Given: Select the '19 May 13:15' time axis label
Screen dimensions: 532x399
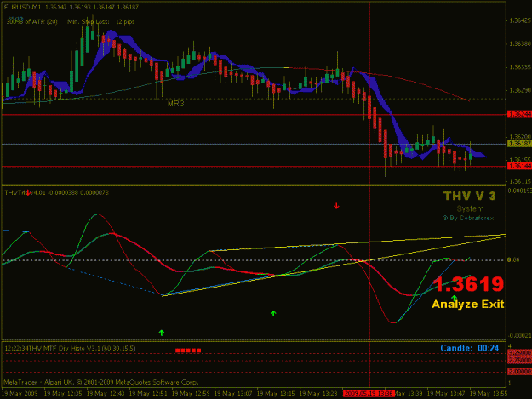Looking at the screenshot, I should [x=276, y=394].
